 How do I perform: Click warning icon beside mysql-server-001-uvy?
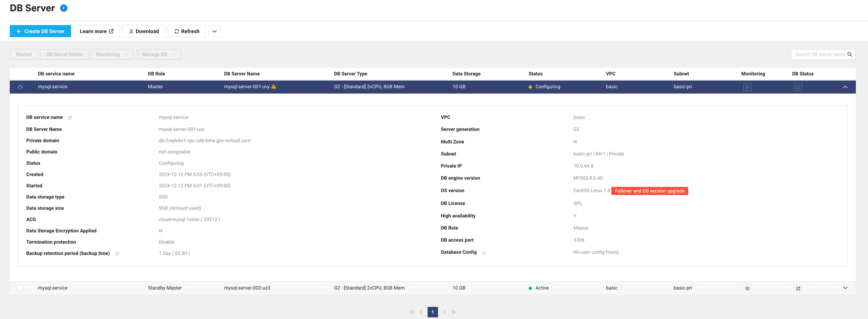pos(274,86)
